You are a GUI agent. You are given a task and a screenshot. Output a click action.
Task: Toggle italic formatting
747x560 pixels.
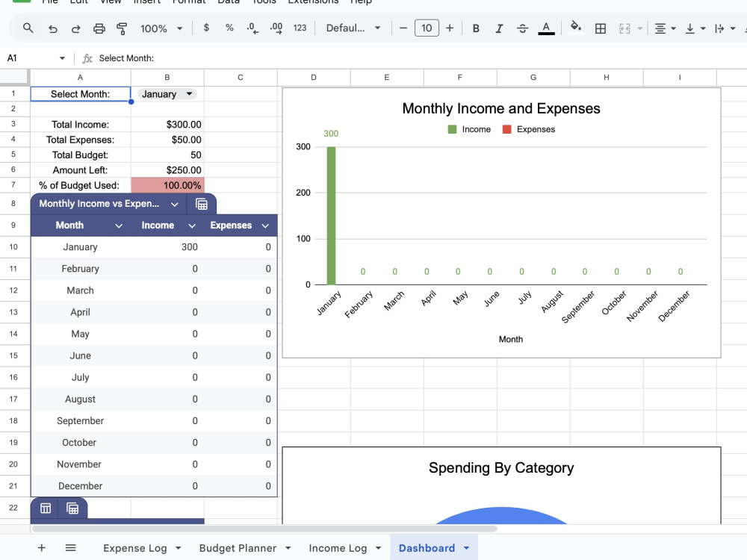499,28
